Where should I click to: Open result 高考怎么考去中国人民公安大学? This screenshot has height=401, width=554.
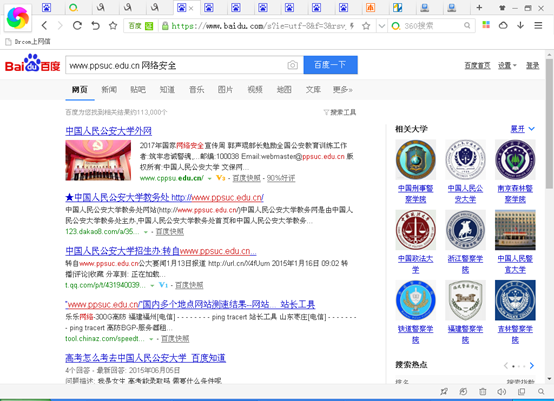(145, 358)
